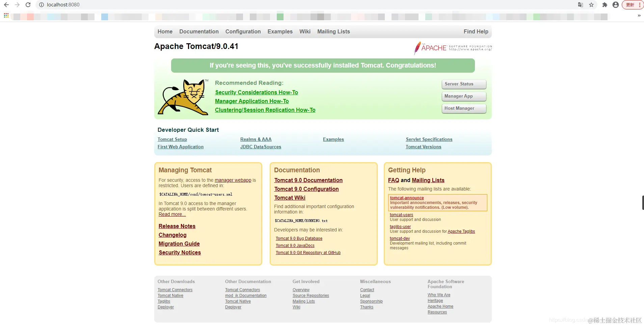644x326 pixels.
Task: Open Servlet Specifications link
Action: pyautogui.click(x=429, y=139)
